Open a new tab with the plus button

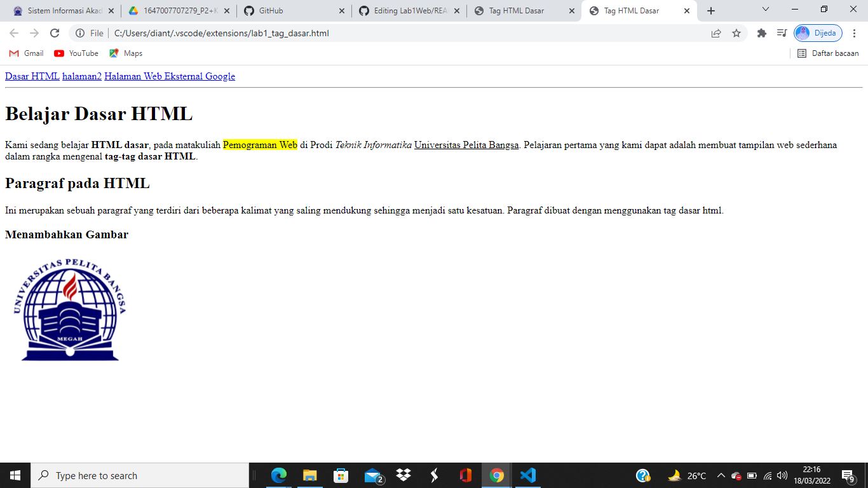[x=711, y=11]
